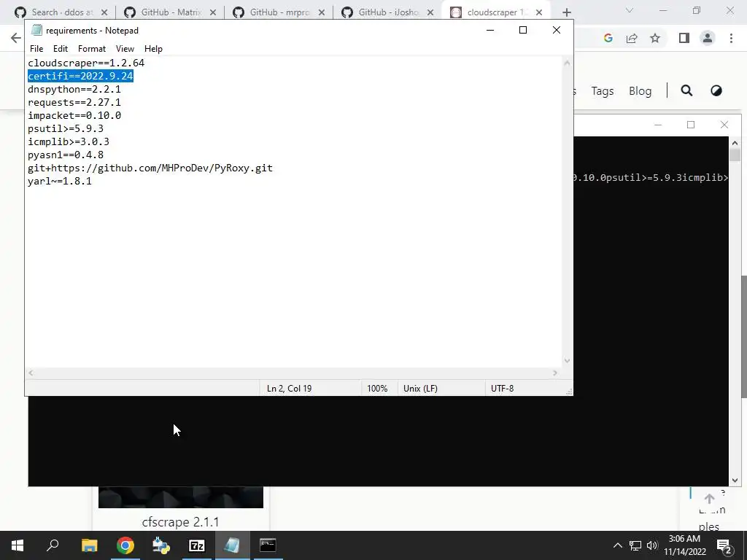
Task: Click the Notepad document icon in title bar
Action: click(x=36, y=30)
